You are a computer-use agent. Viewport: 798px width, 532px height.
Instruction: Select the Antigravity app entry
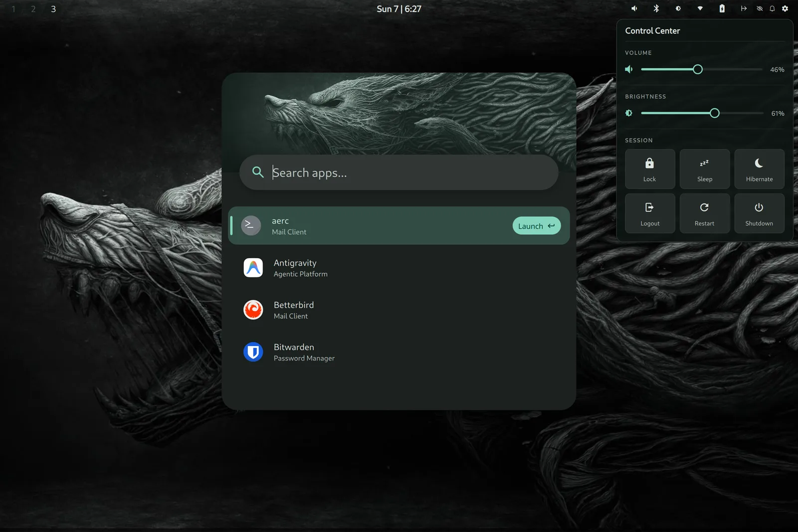coord(399,268)
